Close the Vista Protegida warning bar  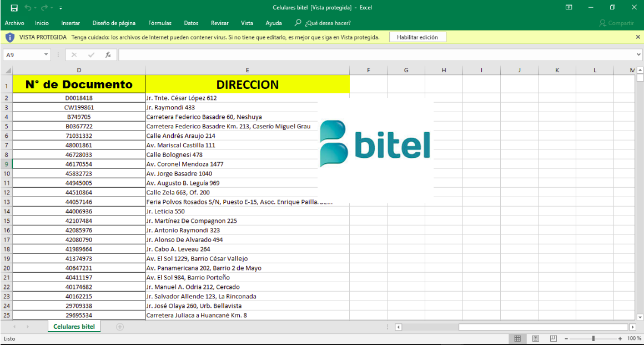tap(638, 37)
